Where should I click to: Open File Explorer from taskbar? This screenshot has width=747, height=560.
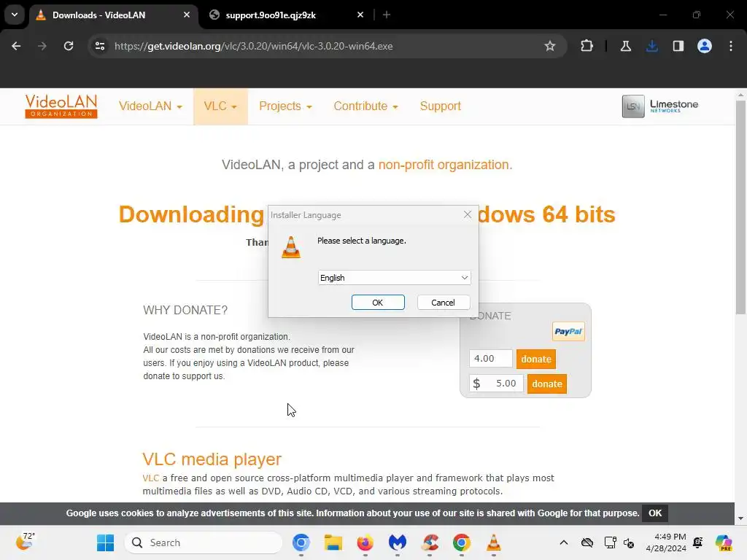pyautogui.click(x=333, y=542)
